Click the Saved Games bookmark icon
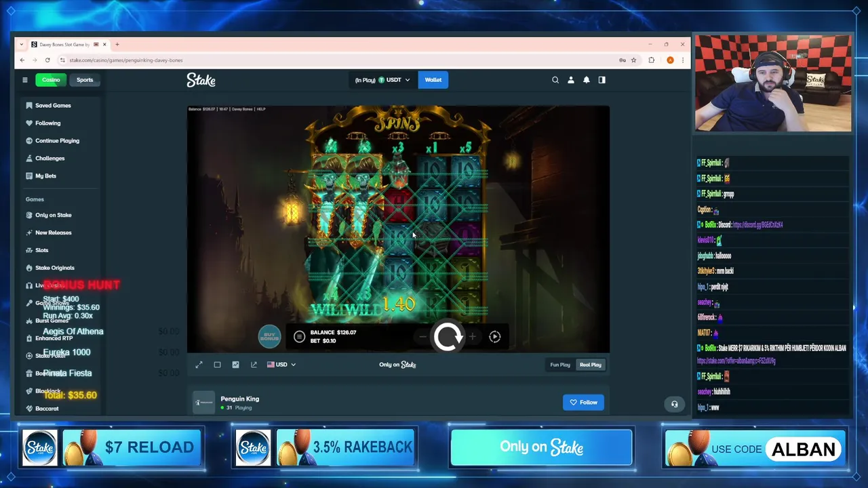The width and height of the screenshot is (868, 488). pyautogui.click(x=29, y=106)
